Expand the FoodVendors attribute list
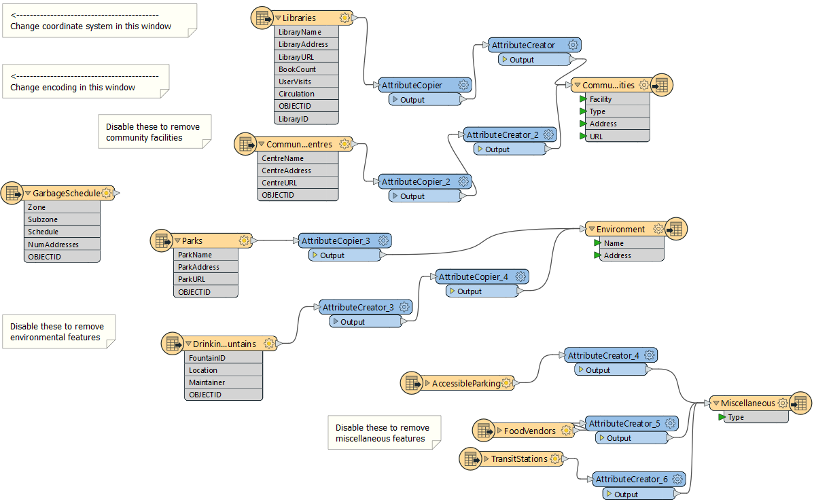The width and height of the screenshot is (814, 504). [x=498, y=431]
